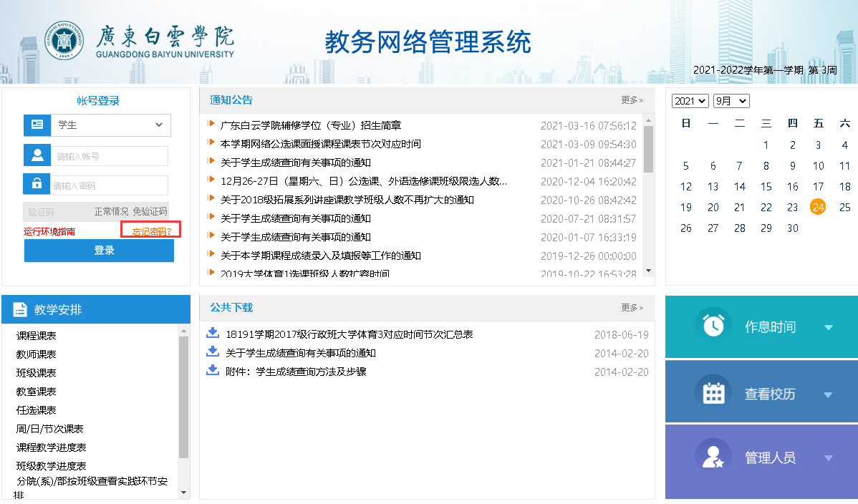Screen dimensions: 858x504
Task: Click the 请输入帐号 account input field
Action: [x=109, y=156]
